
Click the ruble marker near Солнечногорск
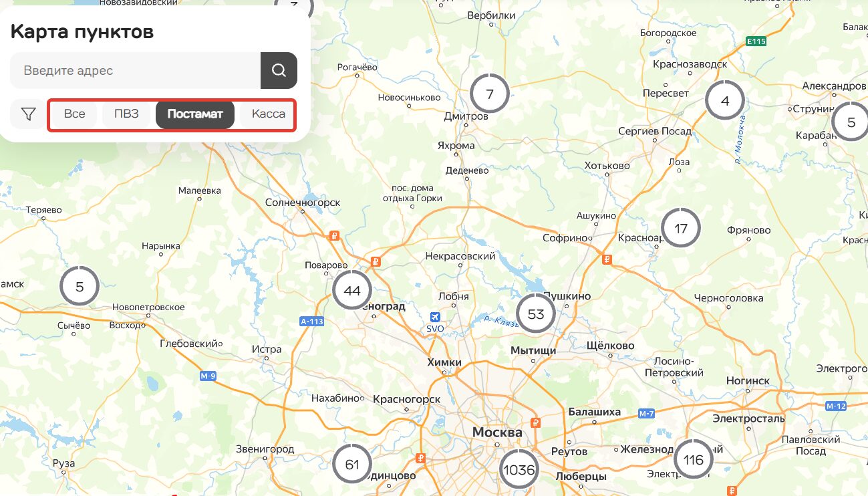pos(335,235)
